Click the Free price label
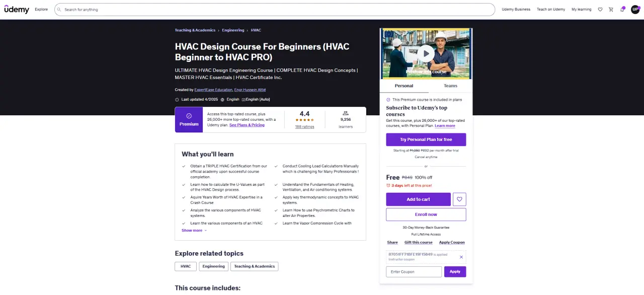The height and width of the screenshot is (295, 644). tap(393, 177)
